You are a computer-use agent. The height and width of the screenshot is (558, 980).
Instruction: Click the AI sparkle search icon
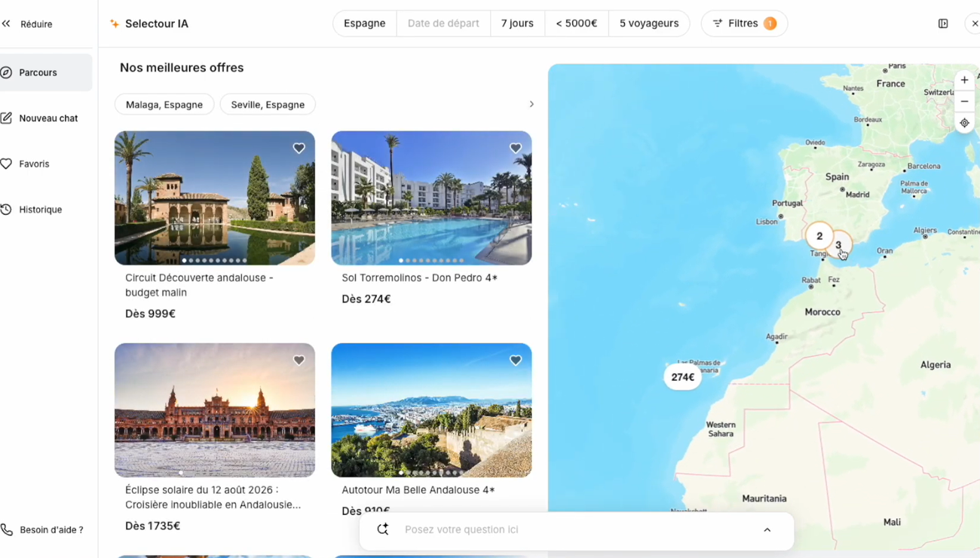click(x=383, y=529)
